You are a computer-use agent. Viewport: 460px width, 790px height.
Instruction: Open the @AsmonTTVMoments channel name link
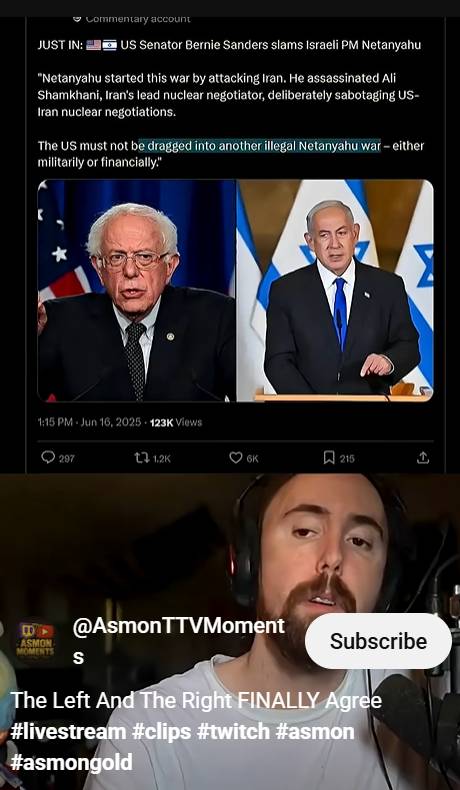(178, 641)
